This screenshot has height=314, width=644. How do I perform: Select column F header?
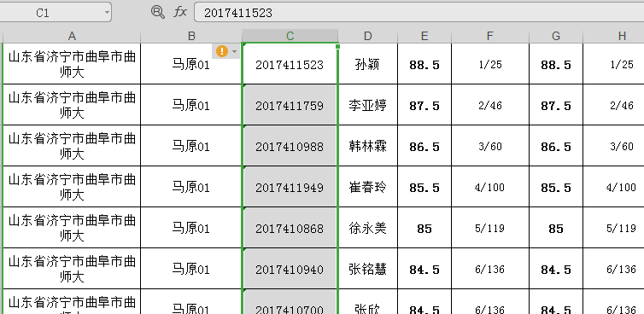(x=490, y=36)
